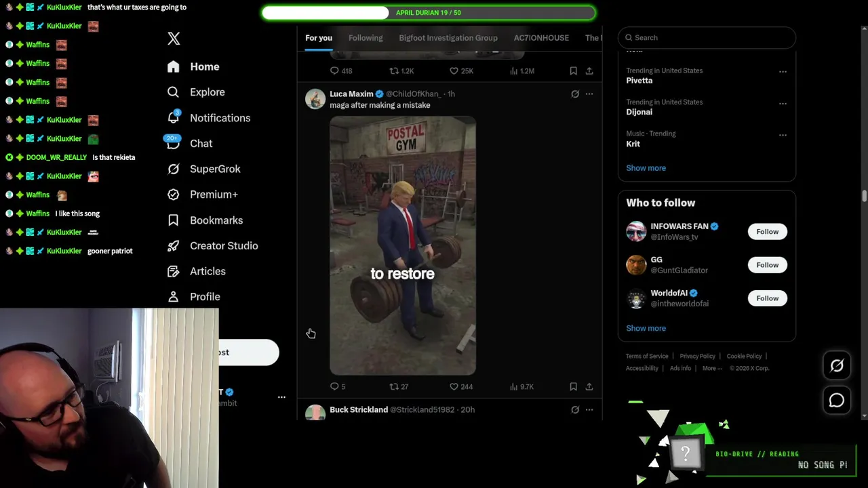The image size is (868, 488).
Task: Share the post with 25K likes
Action: (x=589, y=70)
